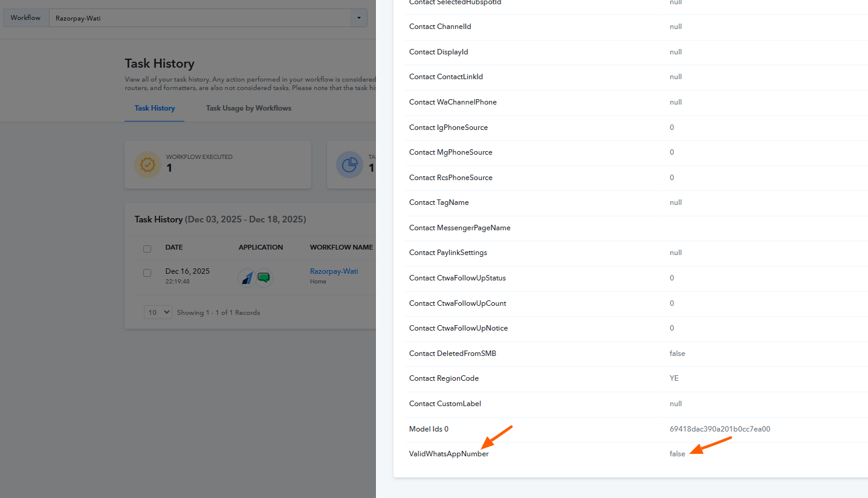The image size is (868, 498).
Task: Select the Dec 16, 2025 row checkbox
Action: tap(147, 273)
